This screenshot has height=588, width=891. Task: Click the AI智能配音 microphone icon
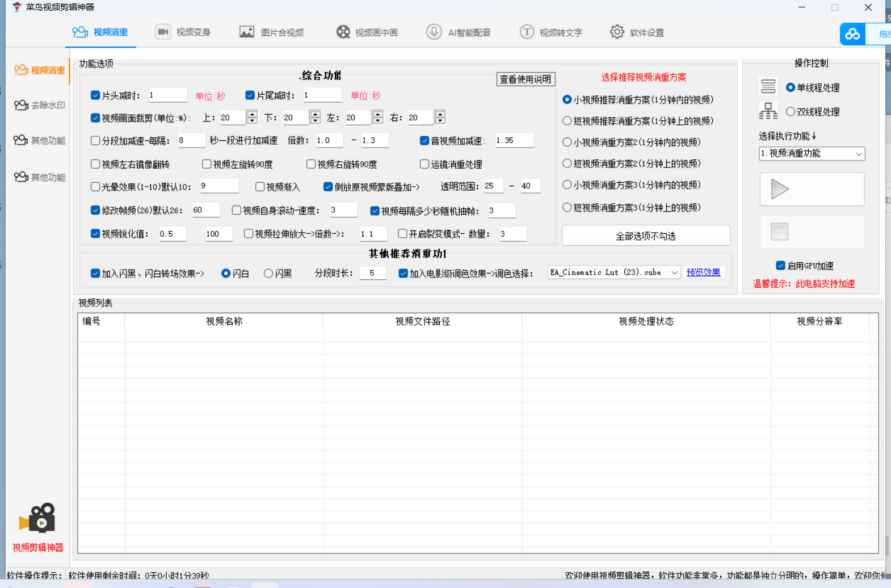[434, 32]
